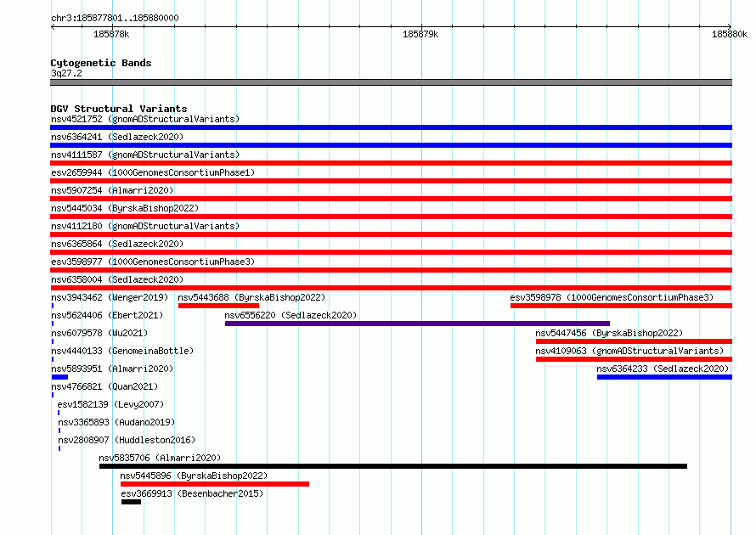This screenshot has height=535, width=756.
Task: Select the short black bar under esv3669913
Action: [131, 502]
